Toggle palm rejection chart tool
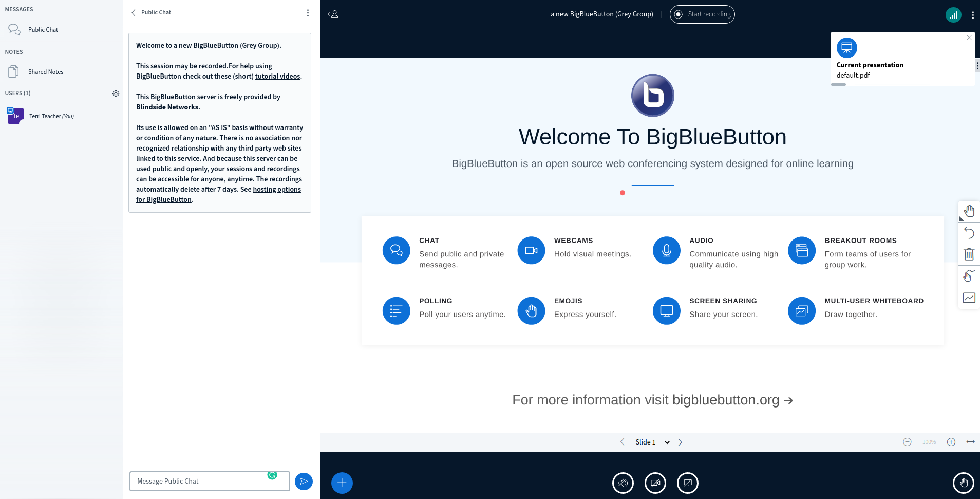The image size is (980, 499). tap(969, 276)
